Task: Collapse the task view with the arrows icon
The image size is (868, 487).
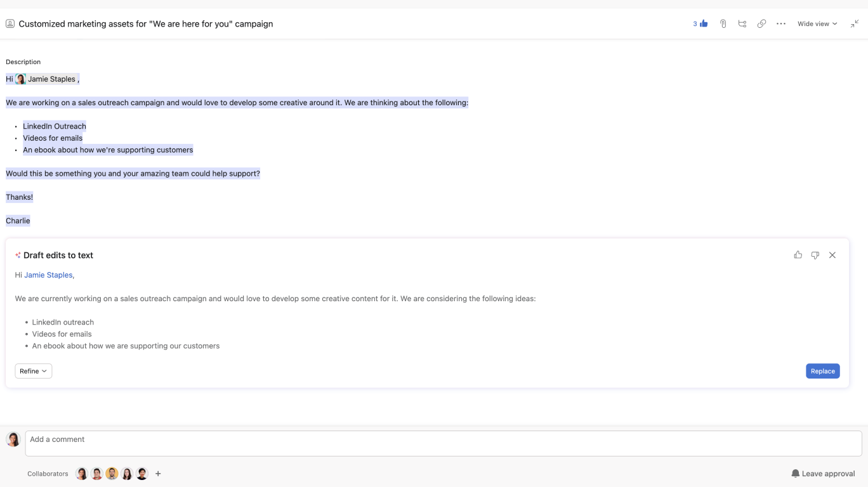Action: pos(854,23)
